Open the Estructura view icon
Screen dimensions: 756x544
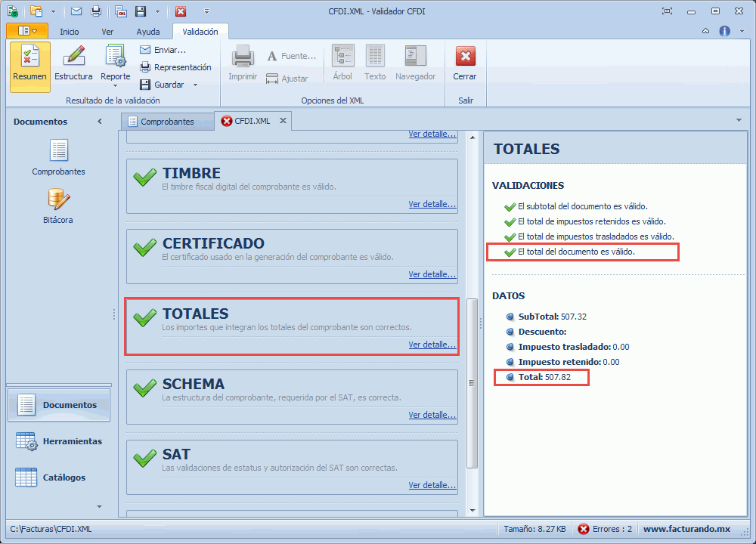point(73,57)
